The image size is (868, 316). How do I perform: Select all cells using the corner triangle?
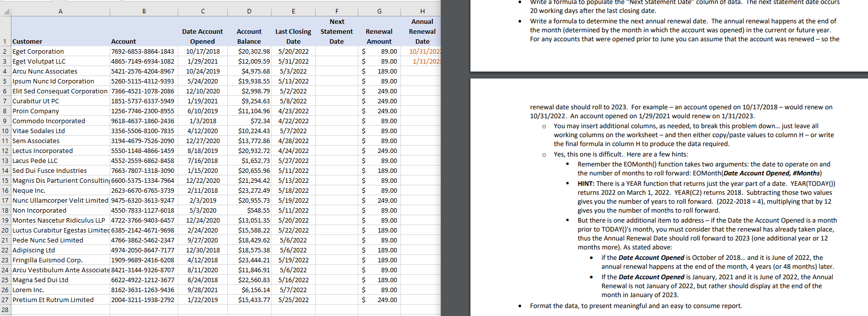pyautogui.click(x=5, y=11)
